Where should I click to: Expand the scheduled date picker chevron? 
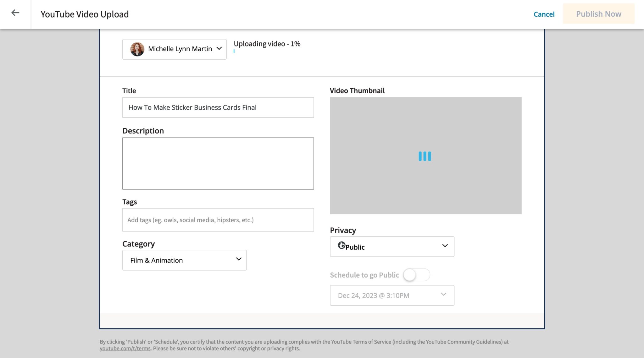click(x=443, y=294)
